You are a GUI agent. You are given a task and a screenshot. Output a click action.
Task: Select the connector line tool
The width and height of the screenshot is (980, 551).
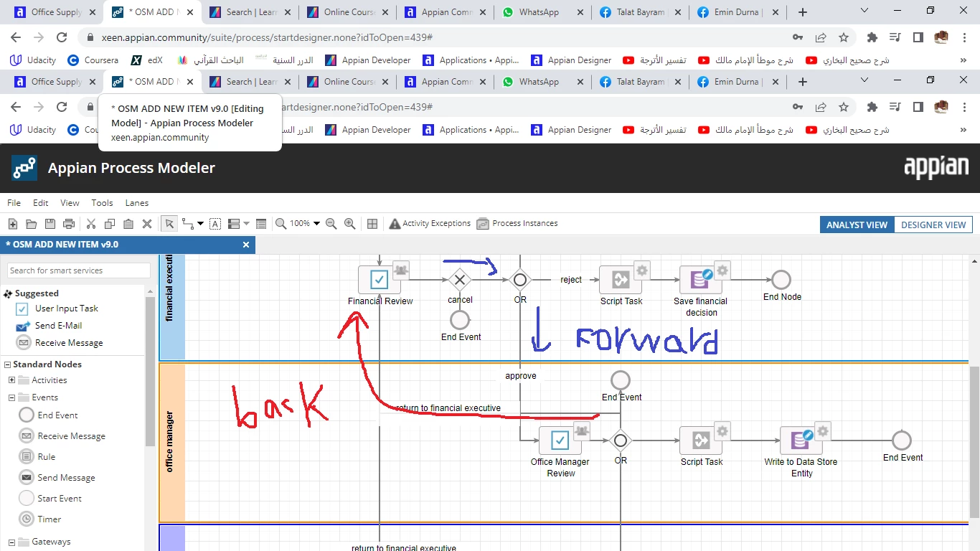[x=188, y=224]
